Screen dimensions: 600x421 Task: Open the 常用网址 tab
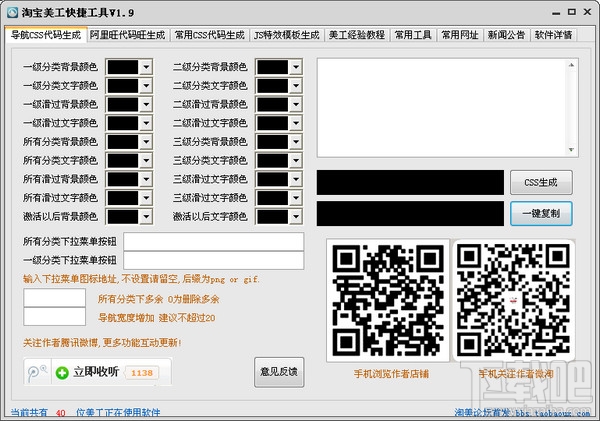click(460, 35)
